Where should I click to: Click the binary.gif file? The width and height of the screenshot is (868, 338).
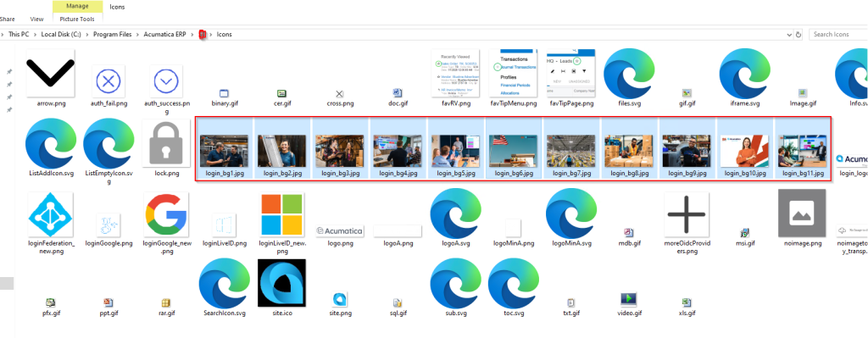(x=224, y=93)
